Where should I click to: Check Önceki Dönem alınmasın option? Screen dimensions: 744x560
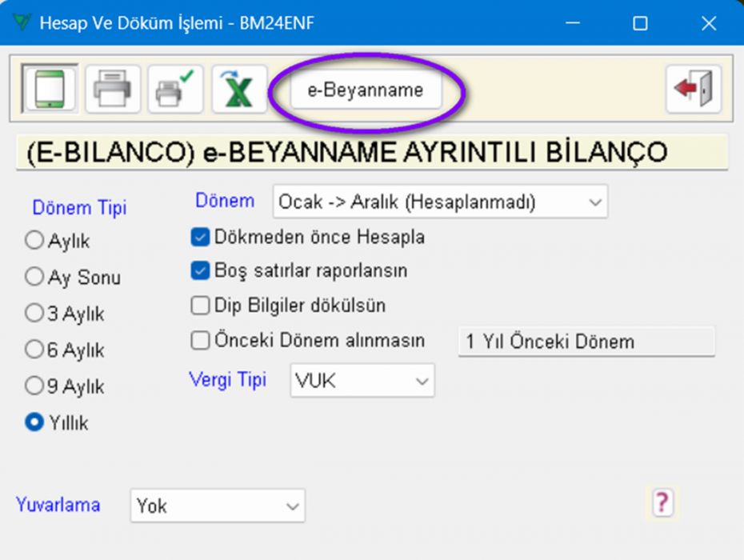[200, 340]
